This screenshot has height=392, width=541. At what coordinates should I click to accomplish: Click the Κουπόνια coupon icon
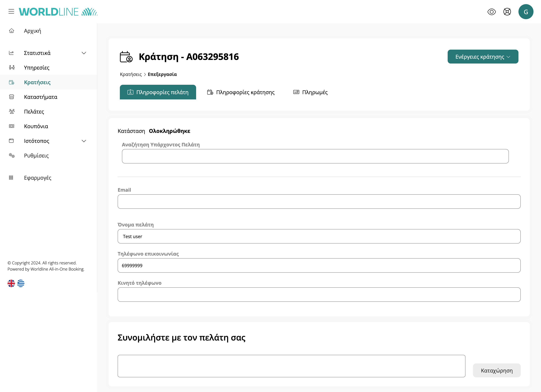[11, 126]
